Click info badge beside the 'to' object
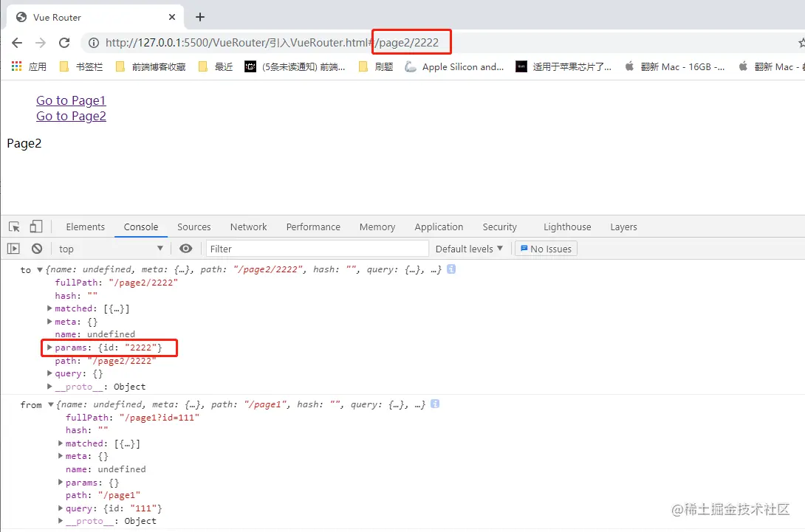Screen dimensions: 805x532 pos(451,269)
